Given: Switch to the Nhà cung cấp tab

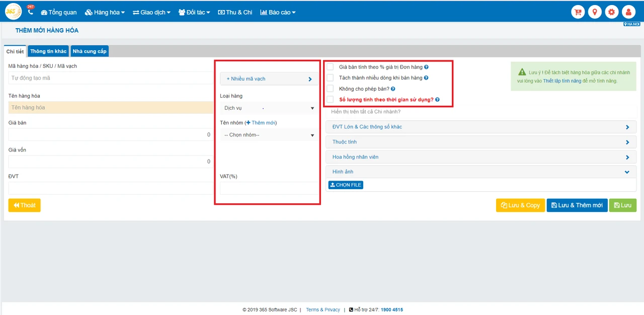Looking at the screenshot, I should click(x=90, y=51).
